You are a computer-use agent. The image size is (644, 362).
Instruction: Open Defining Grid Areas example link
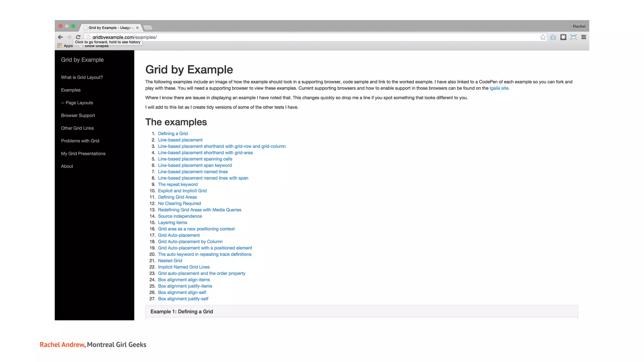177,197
